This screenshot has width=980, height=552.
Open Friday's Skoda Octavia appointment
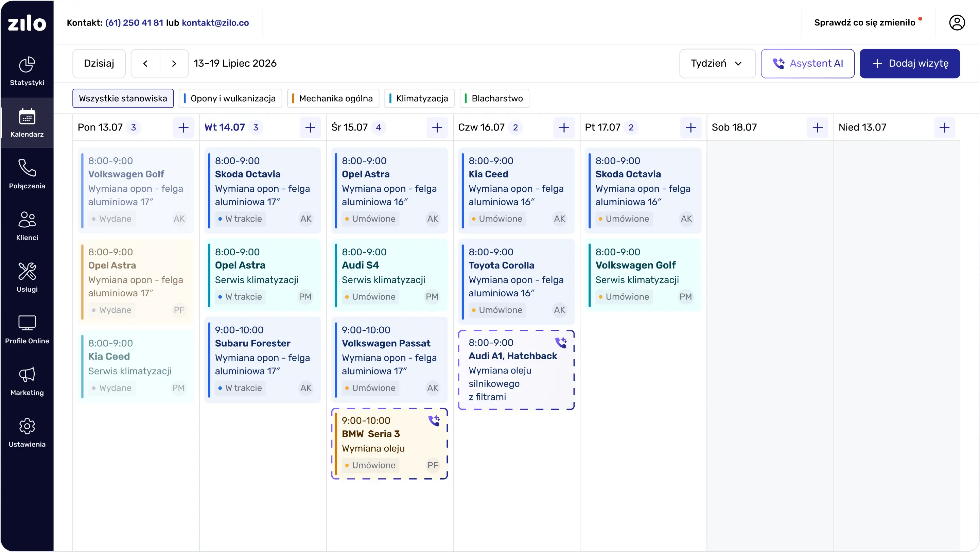[643, 190]
